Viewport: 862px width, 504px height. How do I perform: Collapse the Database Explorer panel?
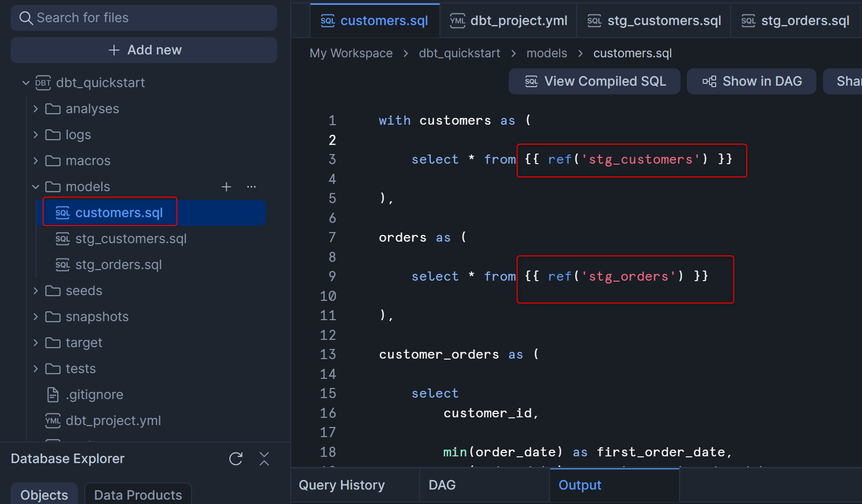click(x=264, y=459)
